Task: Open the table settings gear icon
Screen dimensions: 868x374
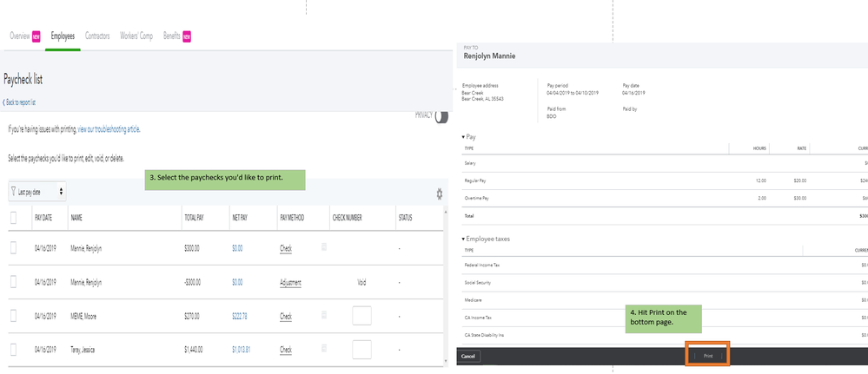Action: (x=440, y=194)
